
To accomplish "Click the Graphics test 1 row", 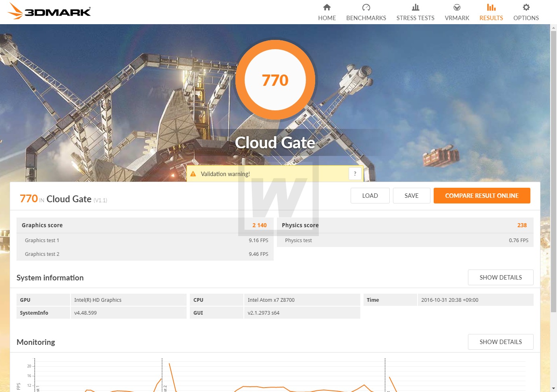I will click(x=145, y=240).
